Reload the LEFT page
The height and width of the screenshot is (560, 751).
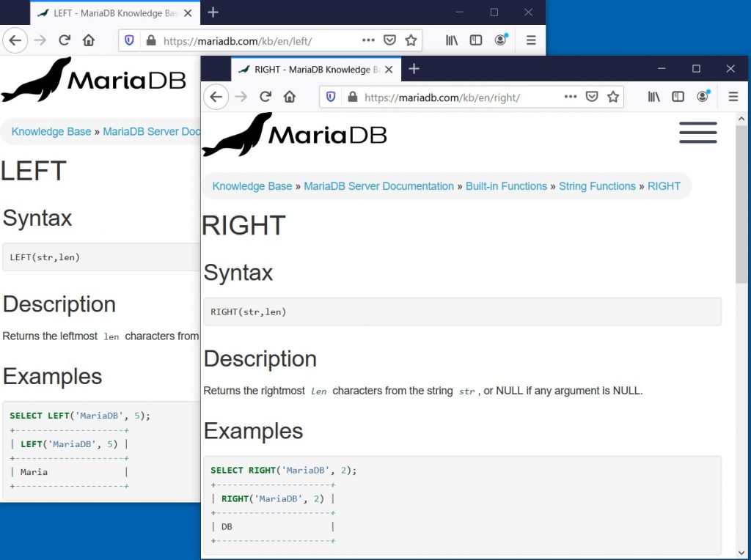click(65, 40)
